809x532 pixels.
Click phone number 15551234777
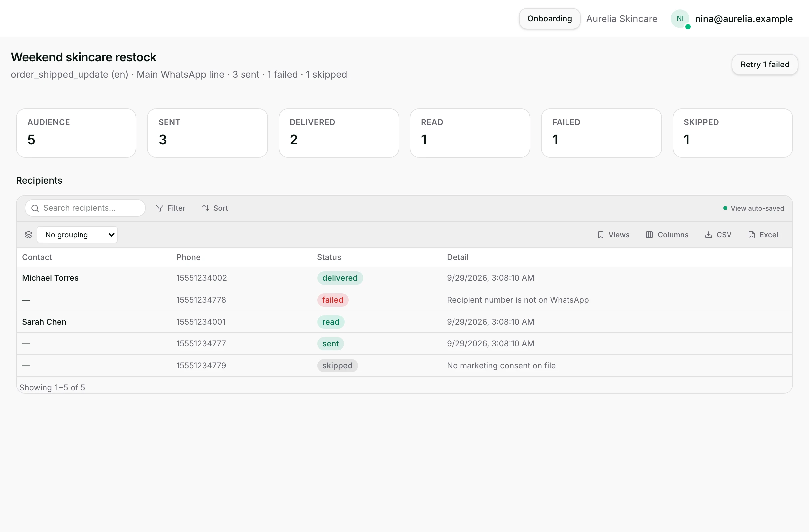point(201,344)
